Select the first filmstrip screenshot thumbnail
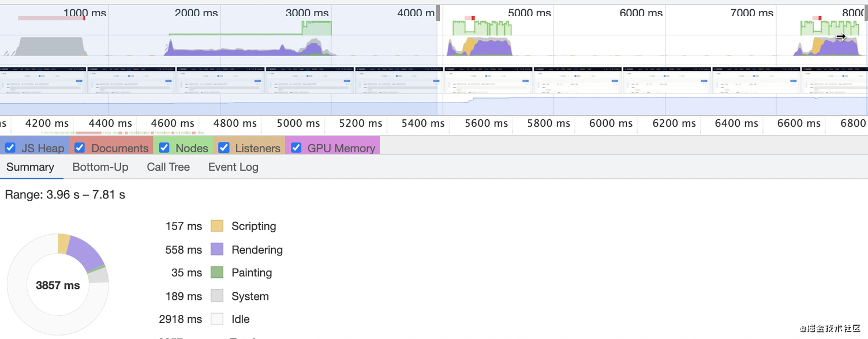 tap(43, 80)
